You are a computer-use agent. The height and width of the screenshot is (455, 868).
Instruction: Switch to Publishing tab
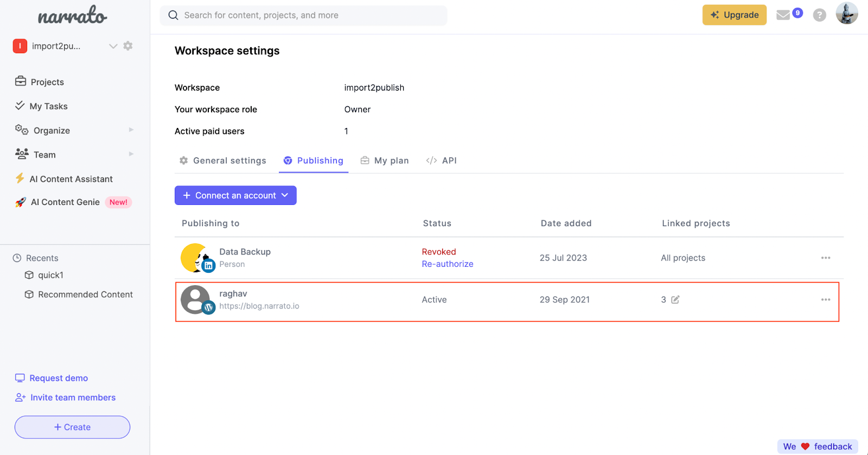(x=314, y=161)
